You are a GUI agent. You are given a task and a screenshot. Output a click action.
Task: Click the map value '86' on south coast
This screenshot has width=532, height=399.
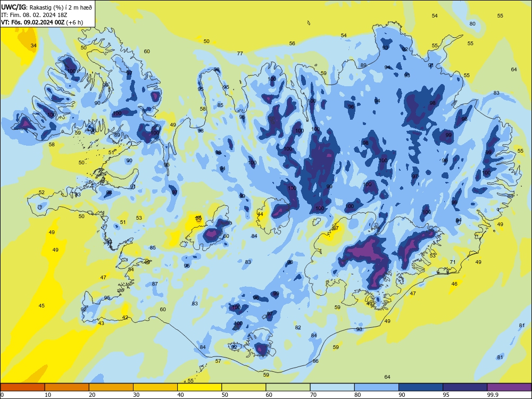tap(315, 361)
